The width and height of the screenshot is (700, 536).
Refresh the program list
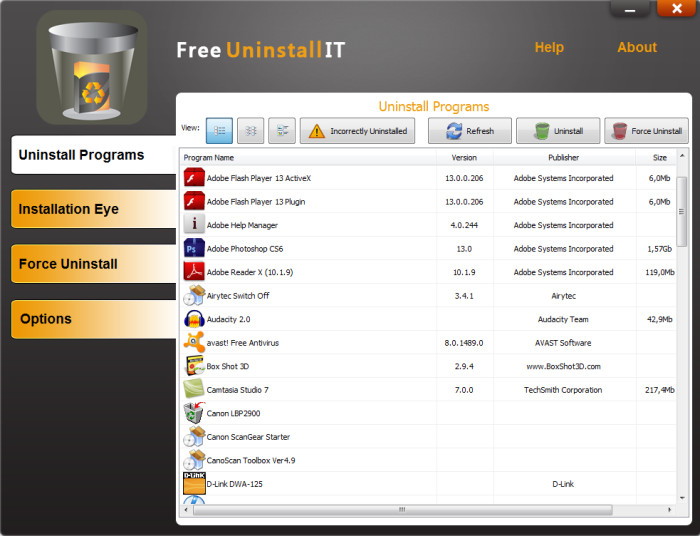click(x=470, y=131)
